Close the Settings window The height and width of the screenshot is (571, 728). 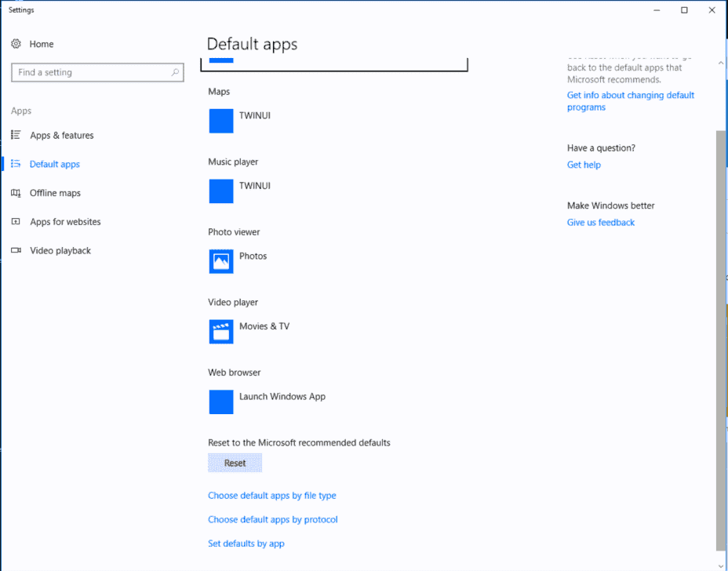(712, 10)
